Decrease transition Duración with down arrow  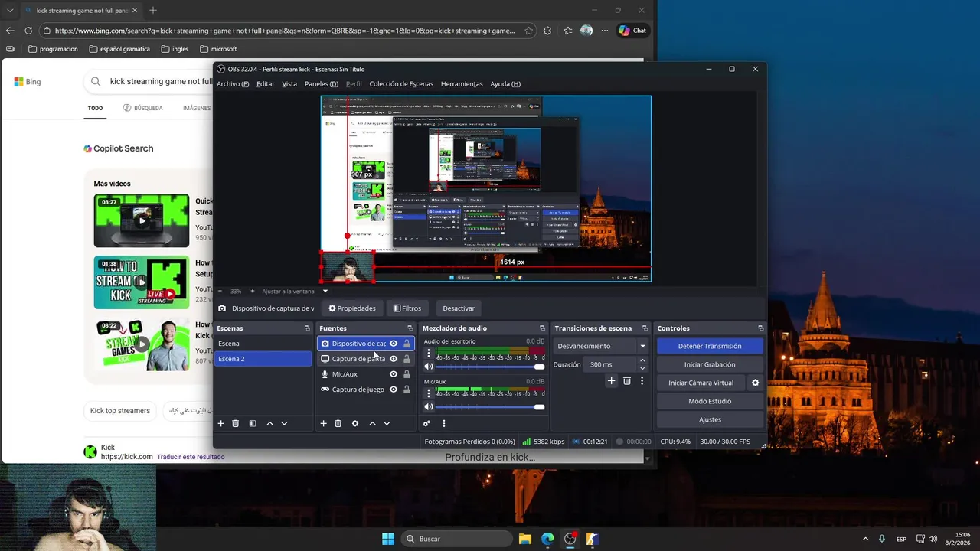coord(642,368)
